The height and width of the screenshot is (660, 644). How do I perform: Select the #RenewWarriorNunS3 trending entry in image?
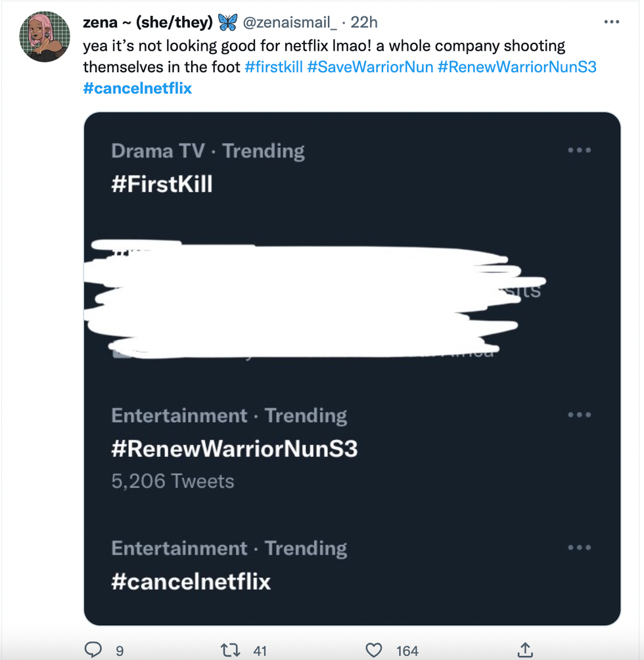(234, 449)
